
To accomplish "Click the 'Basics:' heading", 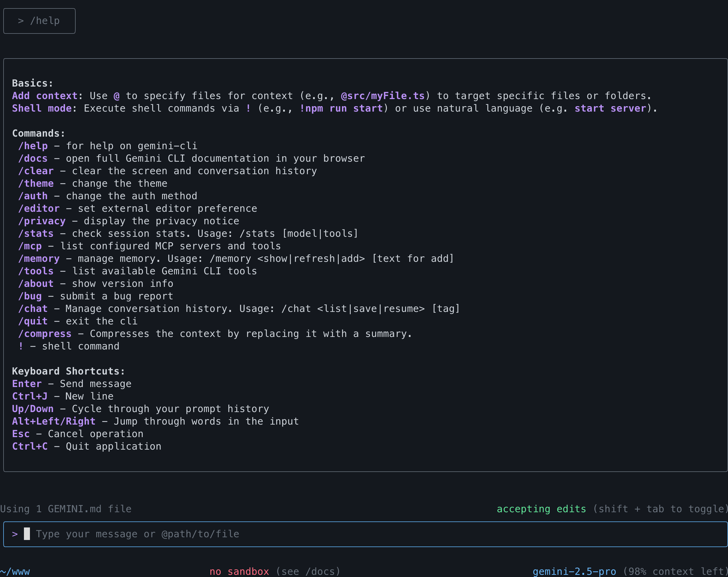I will click(33, 83).
